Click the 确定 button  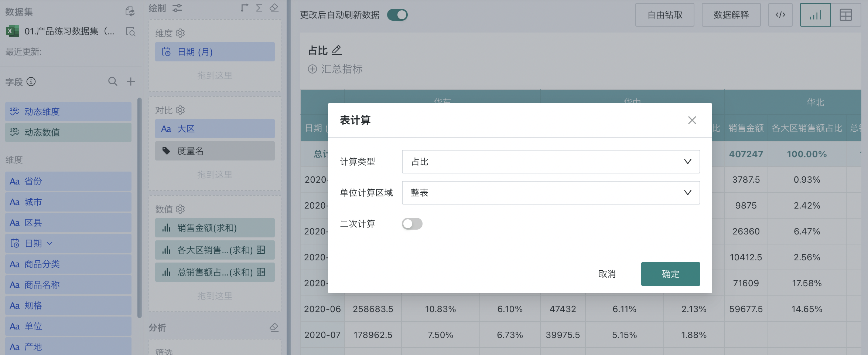670,274
